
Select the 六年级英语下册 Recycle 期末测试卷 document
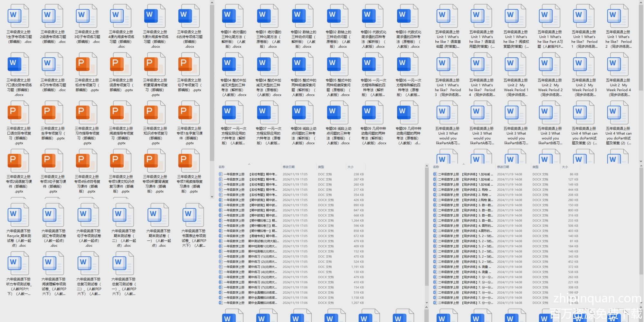19,215
